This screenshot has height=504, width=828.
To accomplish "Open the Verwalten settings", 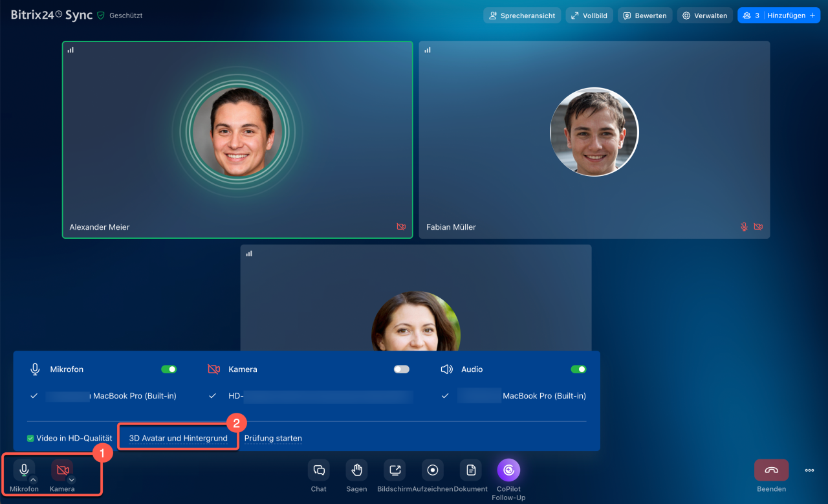I will pyautogui.click(x=705, y=16).
